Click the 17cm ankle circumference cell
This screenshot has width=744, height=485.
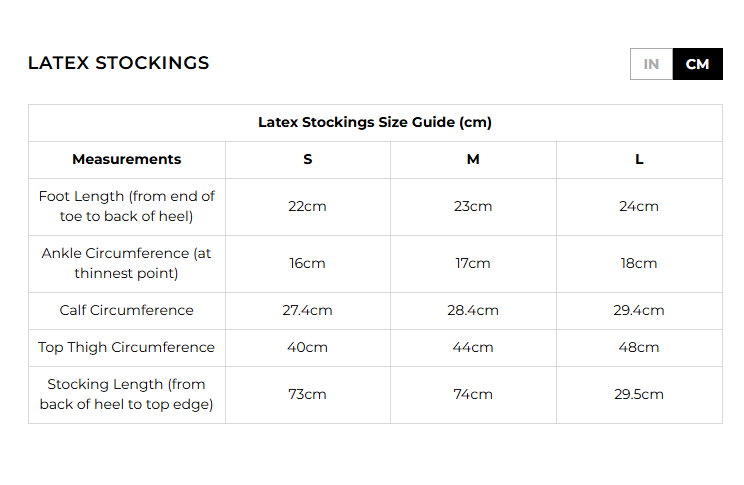click(473, 263)
